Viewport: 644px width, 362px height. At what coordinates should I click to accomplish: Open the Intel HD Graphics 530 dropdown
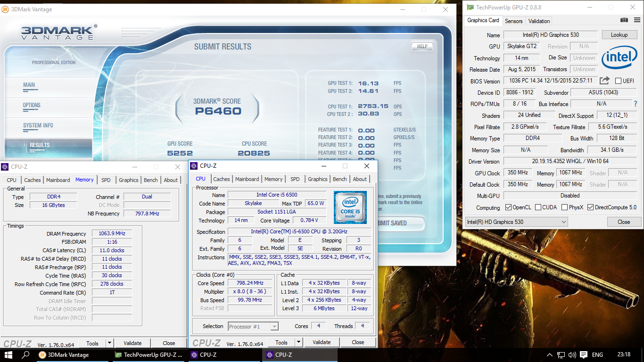[x=517, y=222]
